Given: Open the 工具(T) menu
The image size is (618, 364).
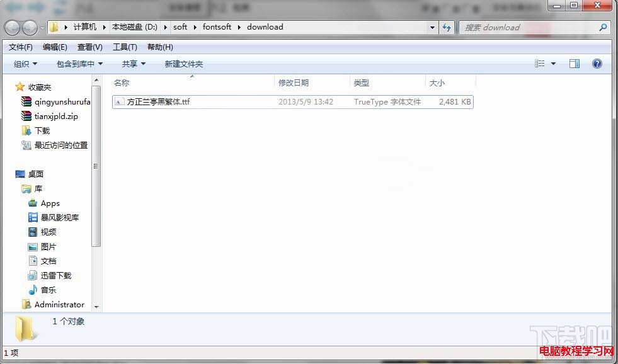Looking at the screenshot, I should pos(125,47).
